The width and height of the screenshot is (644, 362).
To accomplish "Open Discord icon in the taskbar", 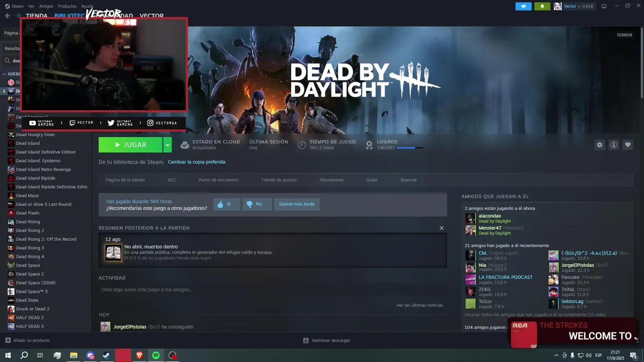I will 90,355.
